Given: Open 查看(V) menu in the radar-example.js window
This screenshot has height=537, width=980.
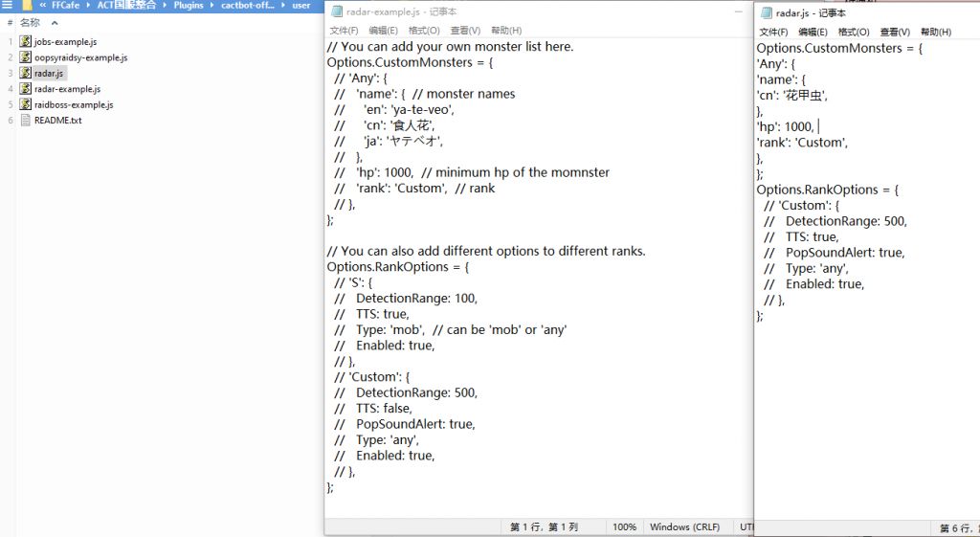Looking at the screenshot, I should coord(465,30).
